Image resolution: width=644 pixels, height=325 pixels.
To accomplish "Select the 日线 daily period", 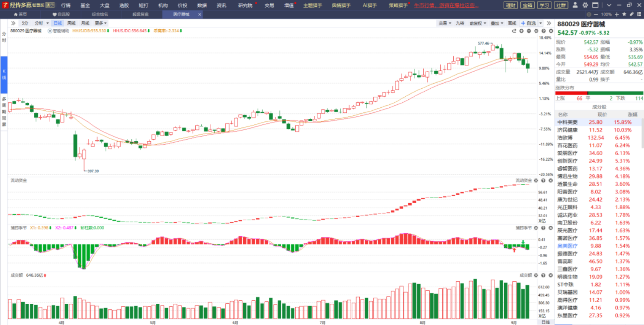I will pyautogui.click(x=58, y=23).
